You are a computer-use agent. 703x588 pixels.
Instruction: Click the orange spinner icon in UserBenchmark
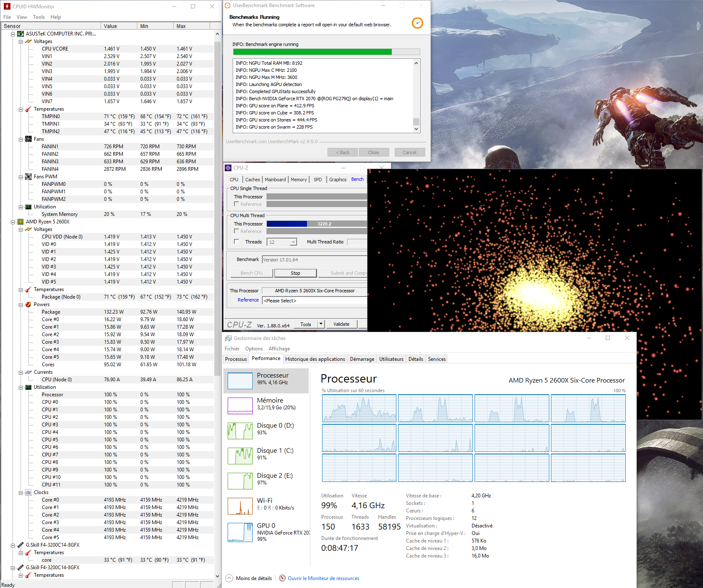(x=417, y=23)
